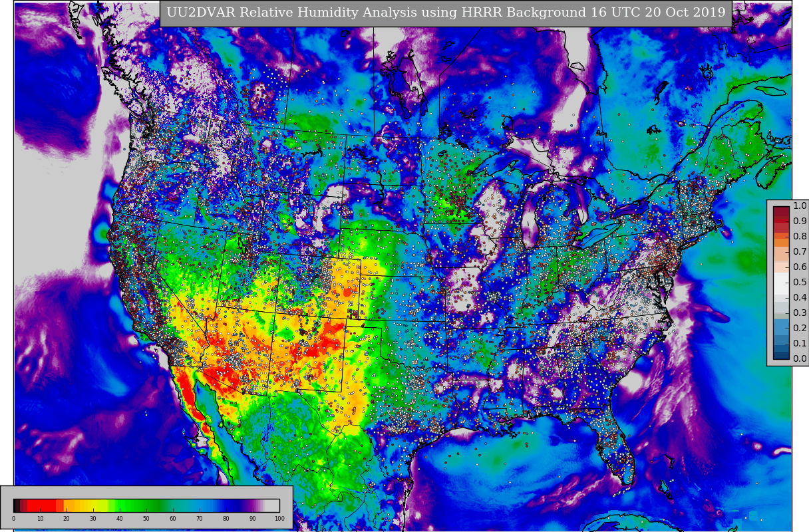Click the 30 tick label on humidity colorbar
The width and height of the screenshot is (809, 532).
(93, 519)
